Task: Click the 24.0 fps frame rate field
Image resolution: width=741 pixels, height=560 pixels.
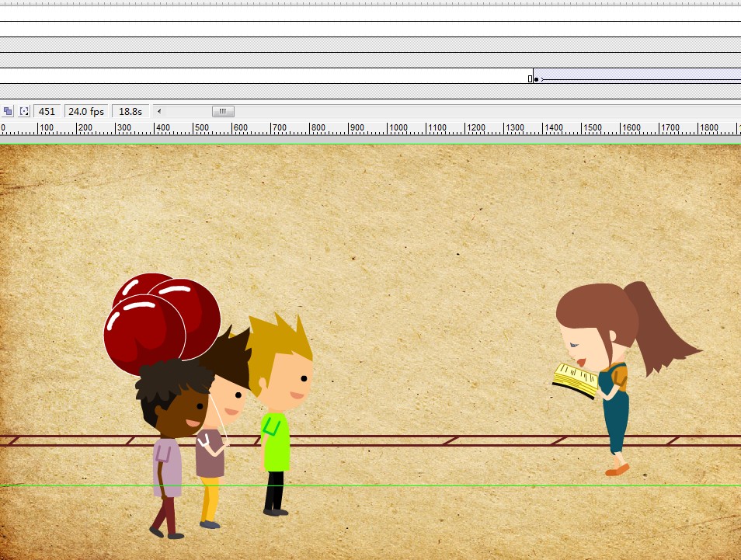Action: [x=86, y=111]
